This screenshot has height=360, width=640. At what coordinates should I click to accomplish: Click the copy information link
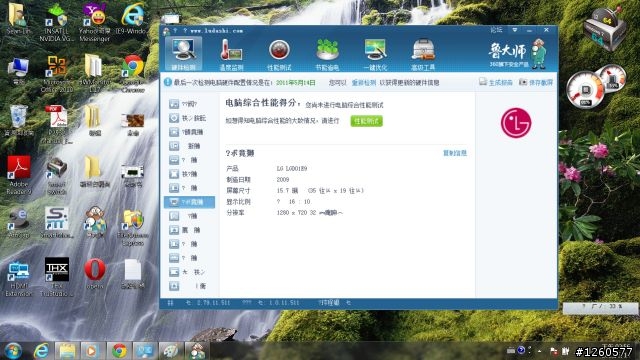455,153
